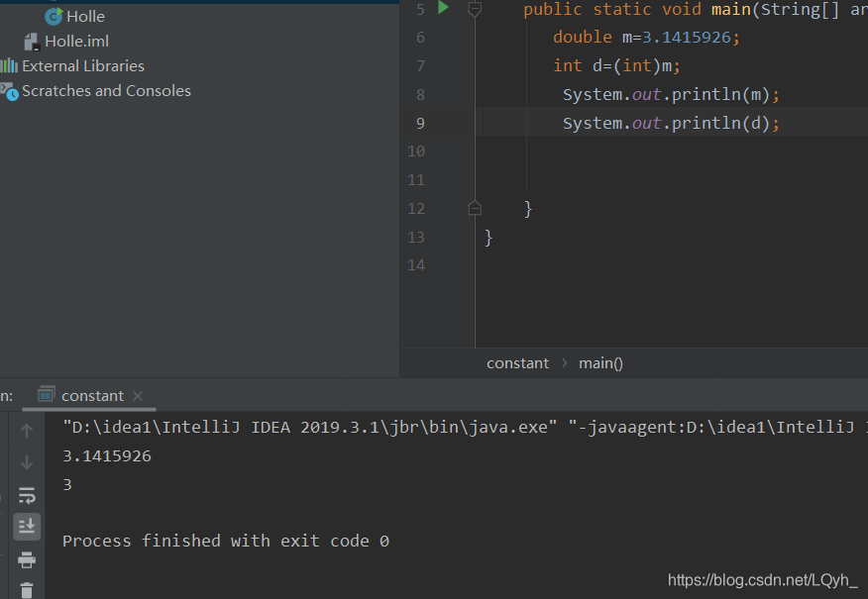Click 'System.out.println(d);' code line
The height and width of the screenshot is (599, 868).
(671, 124)
